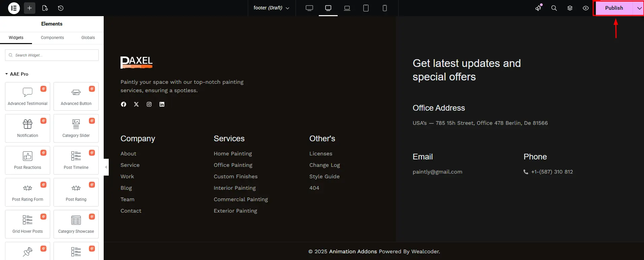644x260 pixels.
Task: Switch to mobile device view
Action: pyautogui.click(x=385, y=8)
